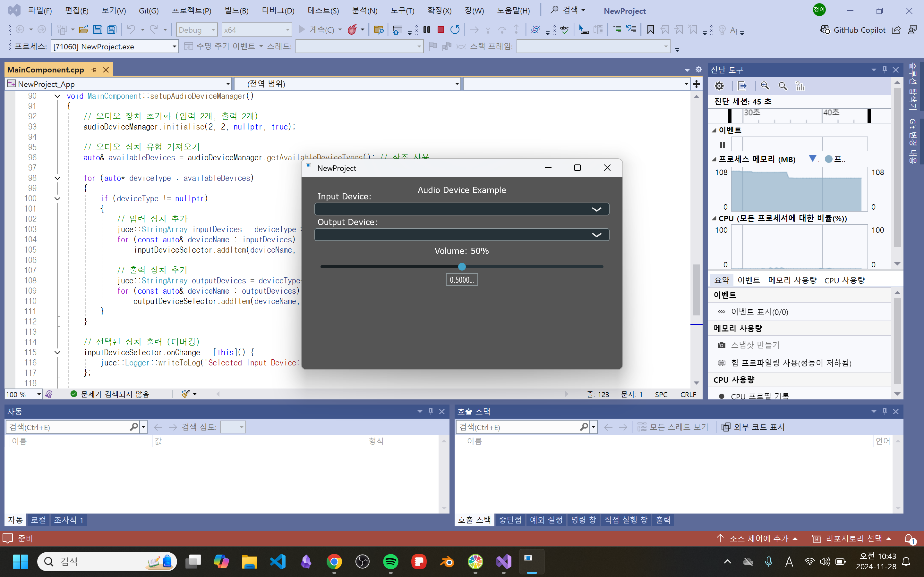Click the red Stop Debugging square

point(441,29)
